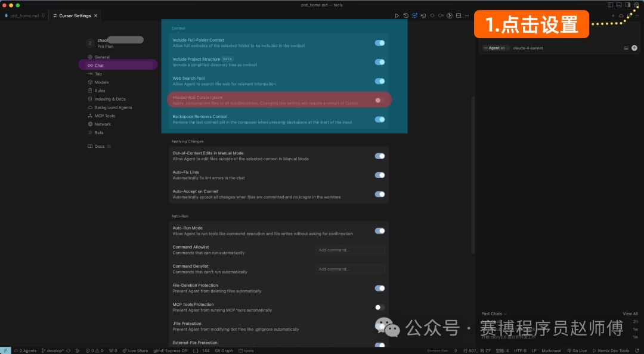Click the Docs external link icon
This screenshot has height=354, width=644.
pos(109,146)
